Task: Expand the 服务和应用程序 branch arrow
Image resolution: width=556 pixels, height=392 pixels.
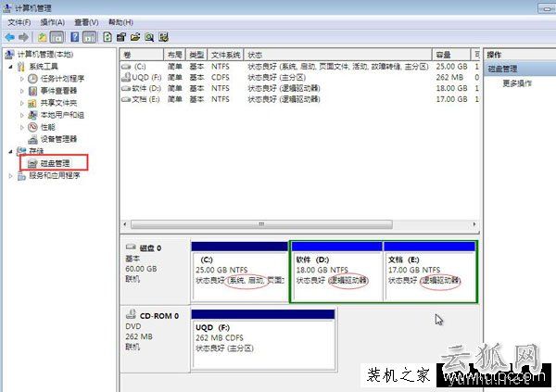Action: pyautogui.click(x=10, y=175)
